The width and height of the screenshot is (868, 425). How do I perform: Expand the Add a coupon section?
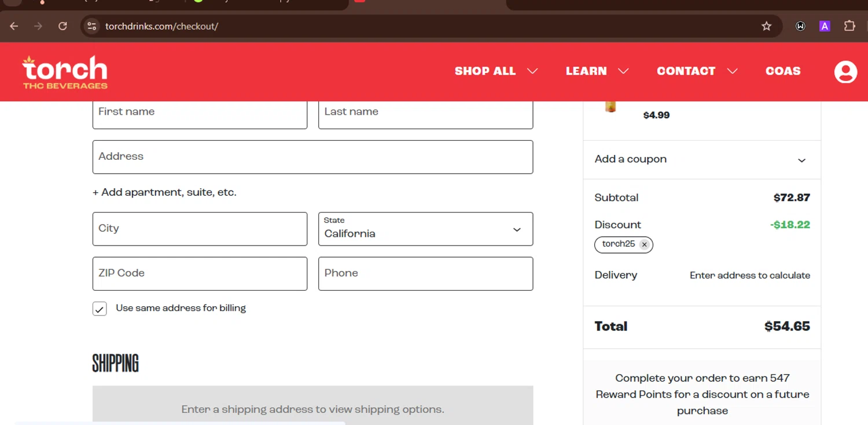[x=702, y=160]
